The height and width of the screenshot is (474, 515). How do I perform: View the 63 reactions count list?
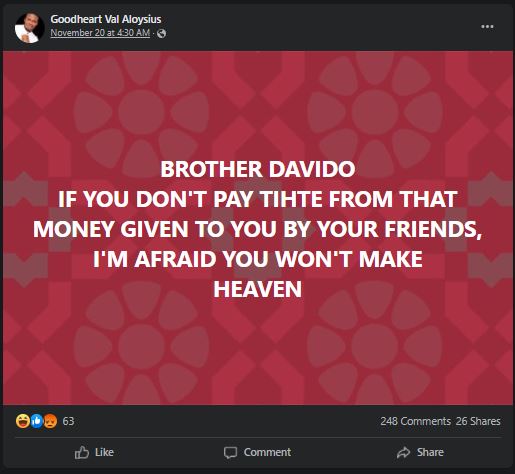(68, 421)
